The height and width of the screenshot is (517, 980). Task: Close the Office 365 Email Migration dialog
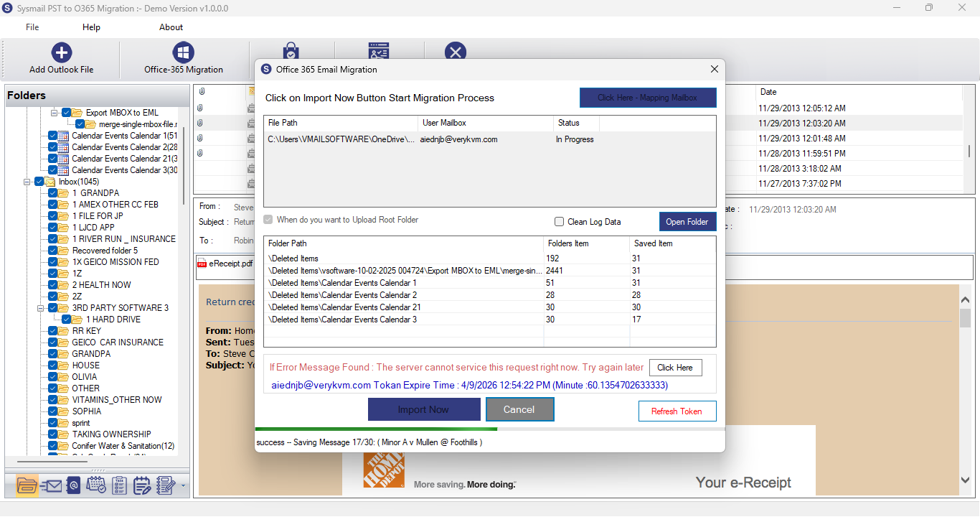[714, 70]
